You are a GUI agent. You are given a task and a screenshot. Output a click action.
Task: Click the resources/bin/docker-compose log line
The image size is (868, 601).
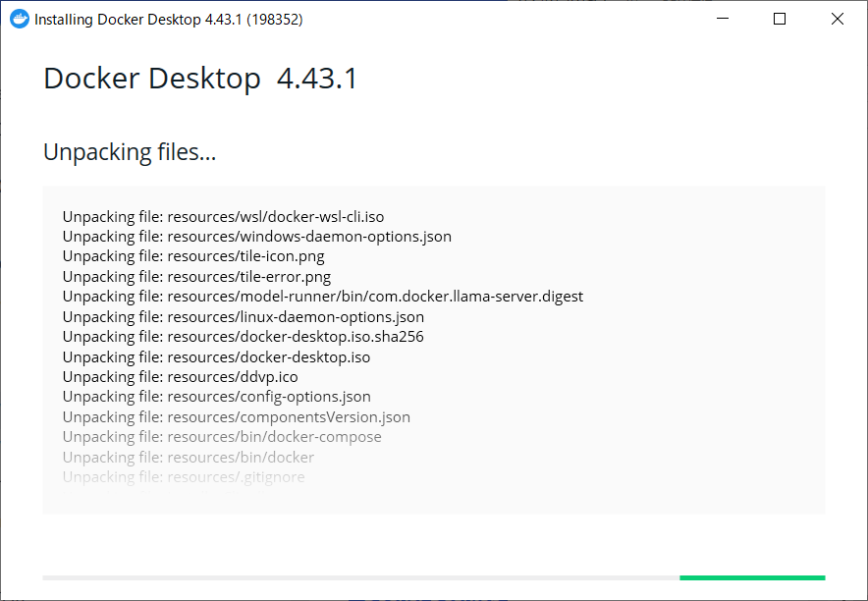222,437
